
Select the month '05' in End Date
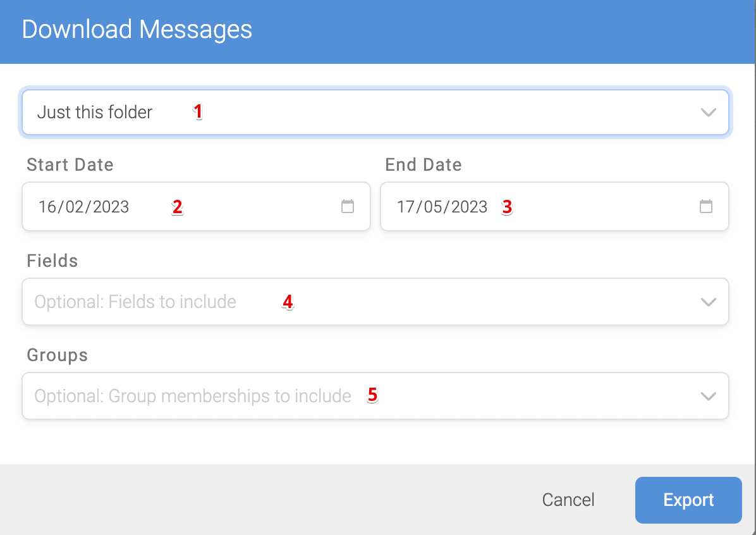point(433,207)
